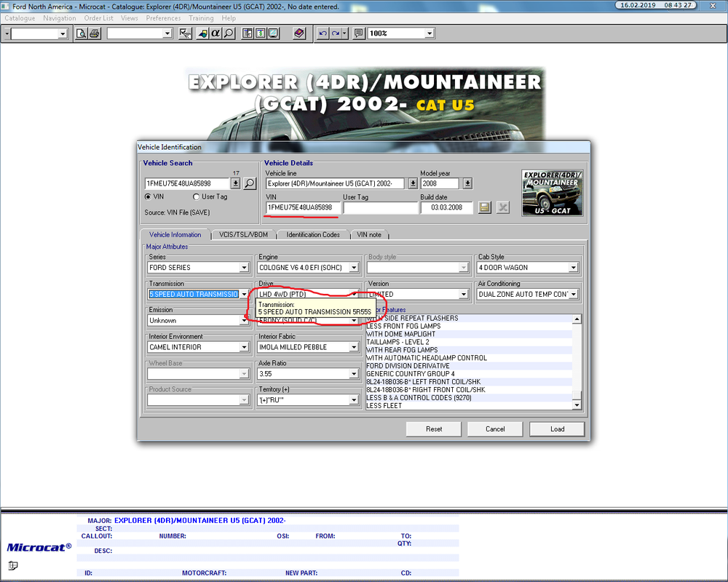Screen dimensions: 728x582
Task: Click the print preview toolbar icon
Action: [x=82, y=33]
